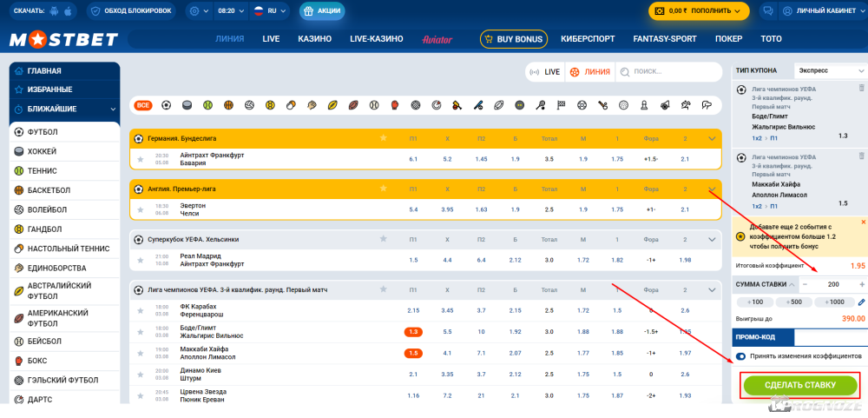Increase stake amount with plus stepper
Image resolution: width=868 pixels, height=418 pixels.
click(x=861, y=284)
